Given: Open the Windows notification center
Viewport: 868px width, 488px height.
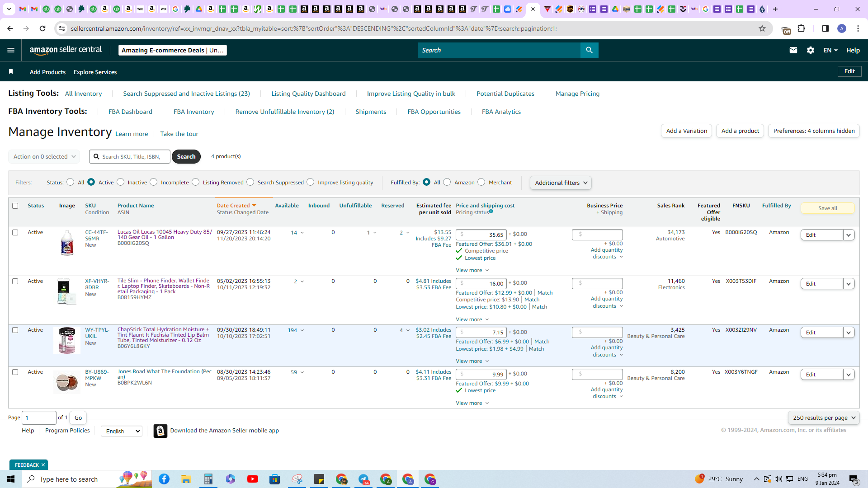Looking at the screenshot, I should pyautogui.click(x=854, y=479).
